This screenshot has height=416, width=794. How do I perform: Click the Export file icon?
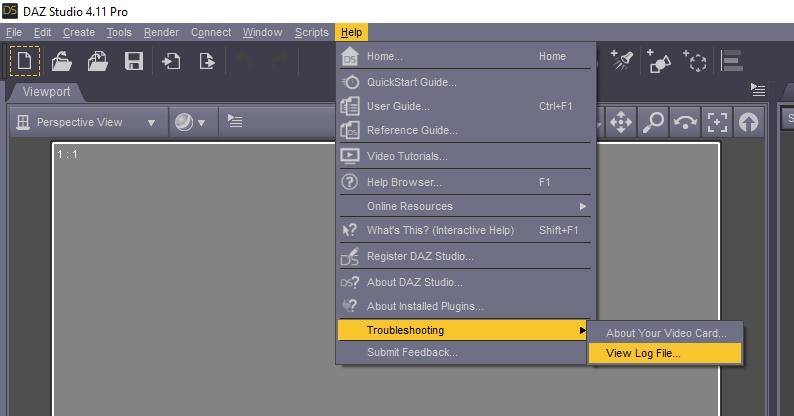pyautogui.click(x=206, y=60)
